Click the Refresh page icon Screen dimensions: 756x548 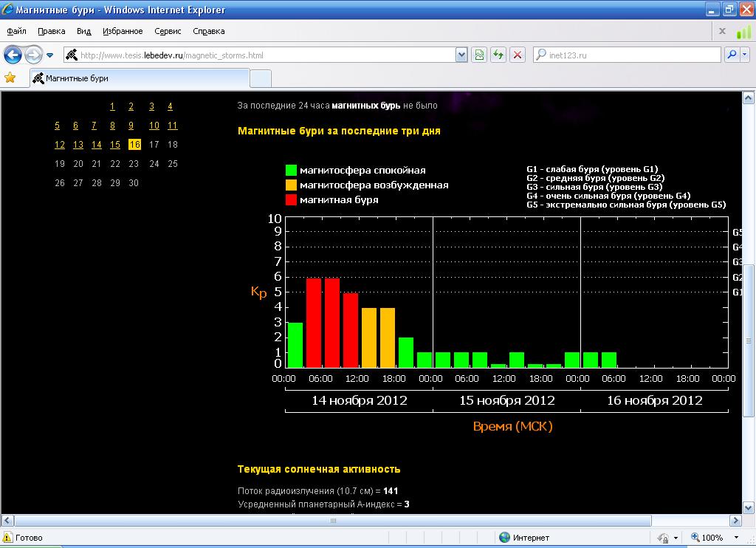click(499, 55)
